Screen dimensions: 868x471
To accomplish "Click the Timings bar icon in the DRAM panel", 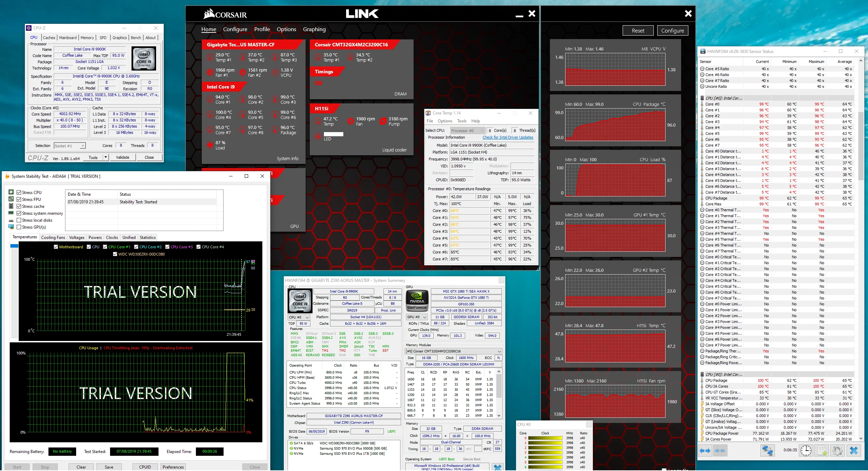I will [x=319, y=83].
